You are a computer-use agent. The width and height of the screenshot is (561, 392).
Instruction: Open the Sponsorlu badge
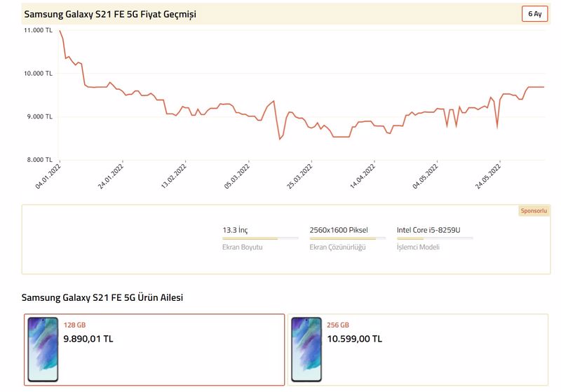tap(534, 210)
